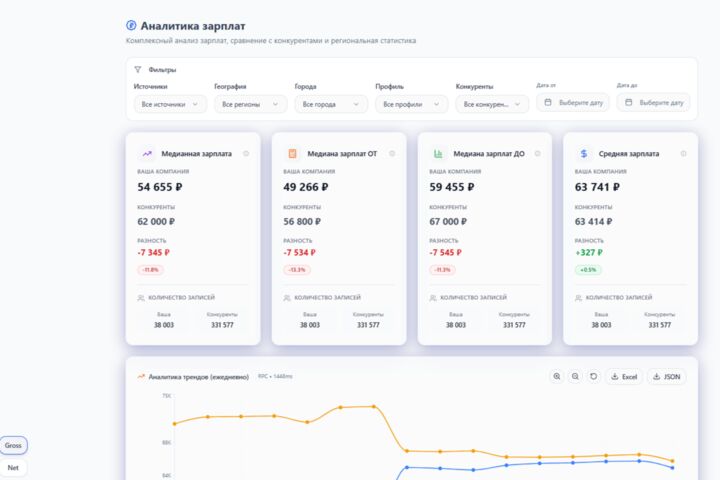Switch to Net salary mode
Viewport: 720px width, 480px height.
[13, 468]
